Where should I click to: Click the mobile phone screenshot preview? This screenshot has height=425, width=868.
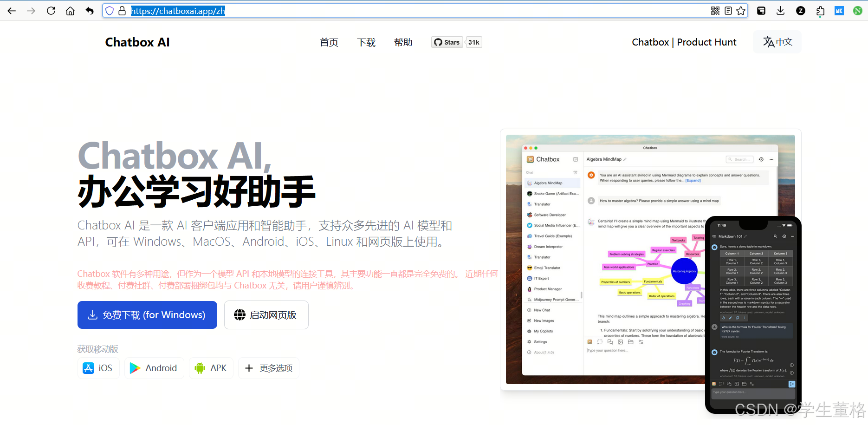pyautogui.click(x=753, y=315)
